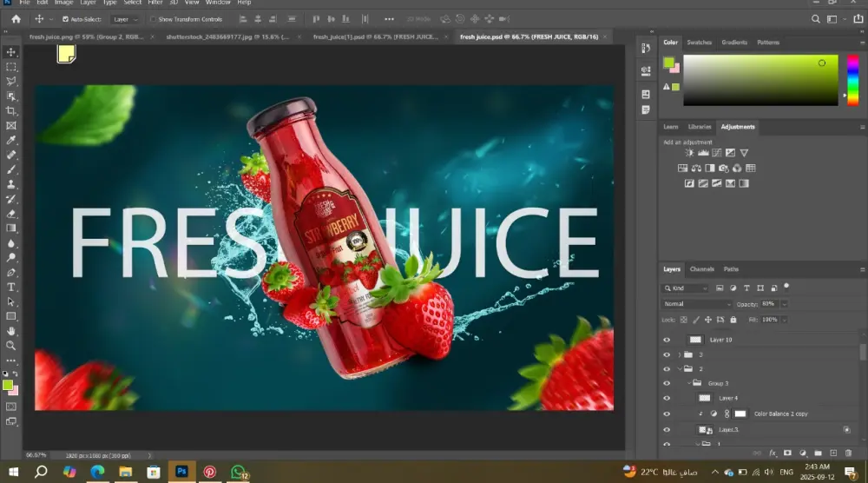Pick the Eyedropper tool

tap(11, 140)
